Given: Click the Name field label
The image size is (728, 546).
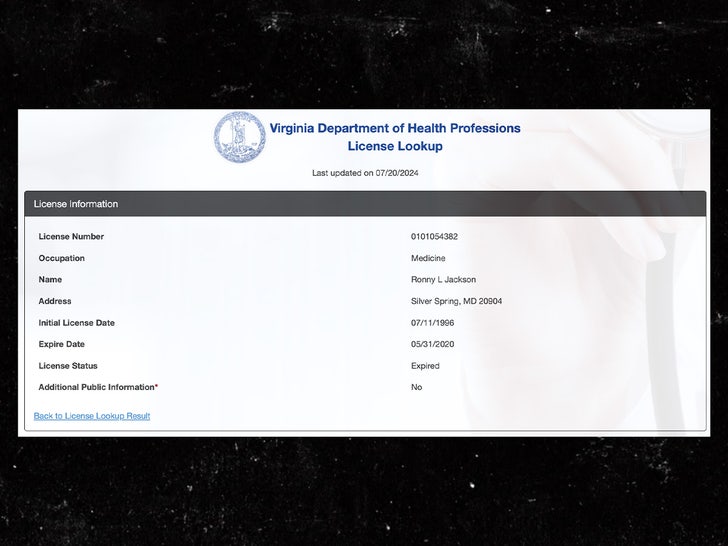Looking at the screenshot, I should coord(50,280).
